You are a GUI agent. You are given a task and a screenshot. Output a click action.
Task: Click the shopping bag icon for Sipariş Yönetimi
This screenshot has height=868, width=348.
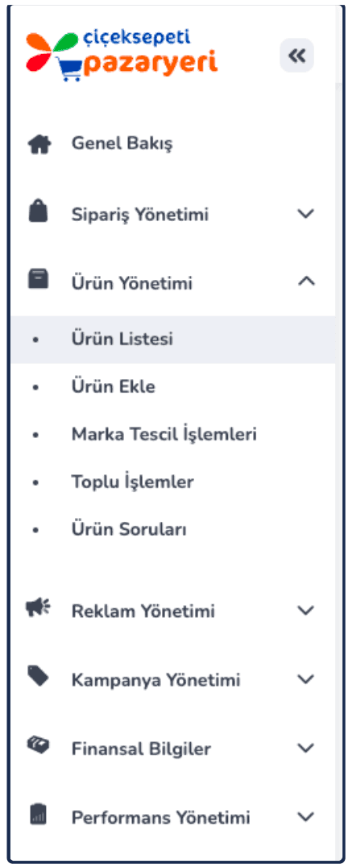[39, 213]
